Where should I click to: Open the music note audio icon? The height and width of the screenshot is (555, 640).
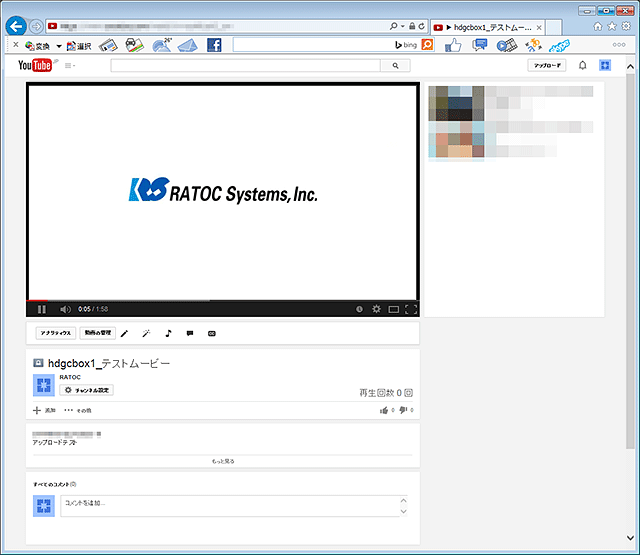tap(168, 333)
